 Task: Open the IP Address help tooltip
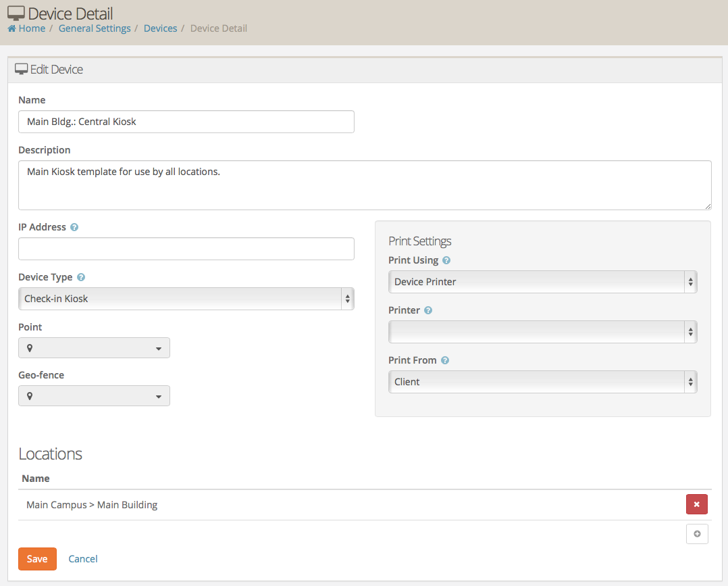coord(74,227)
